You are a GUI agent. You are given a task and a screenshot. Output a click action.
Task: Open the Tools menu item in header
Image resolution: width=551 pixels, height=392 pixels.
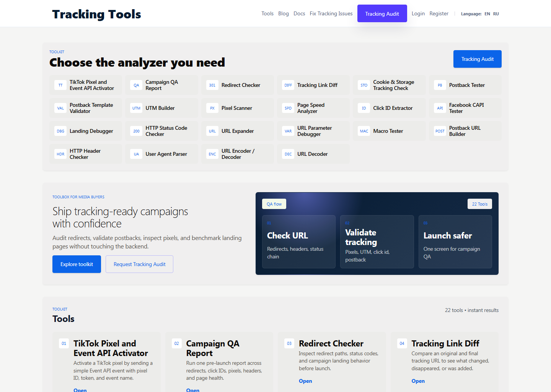(267, 13)
